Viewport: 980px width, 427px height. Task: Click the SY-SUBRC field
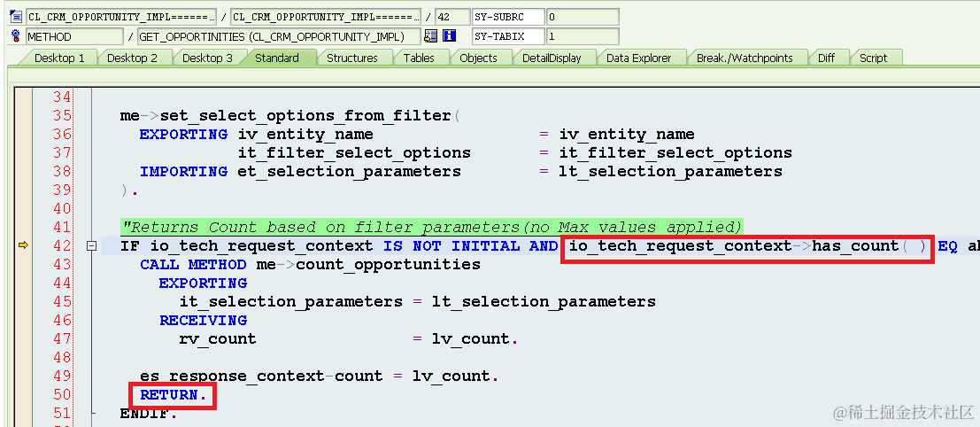pos(508,17)
